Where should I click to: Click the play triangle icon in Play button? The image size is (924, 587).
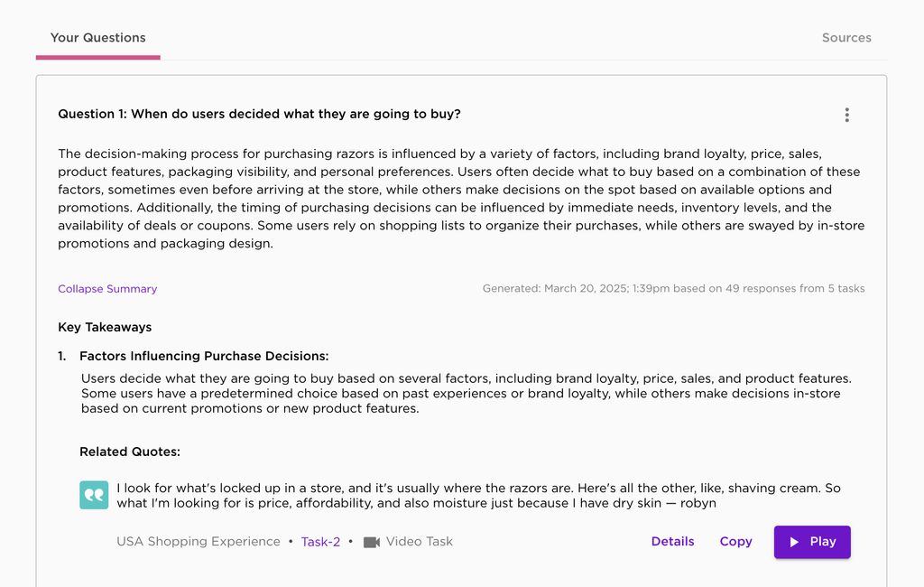pos(794,542)
